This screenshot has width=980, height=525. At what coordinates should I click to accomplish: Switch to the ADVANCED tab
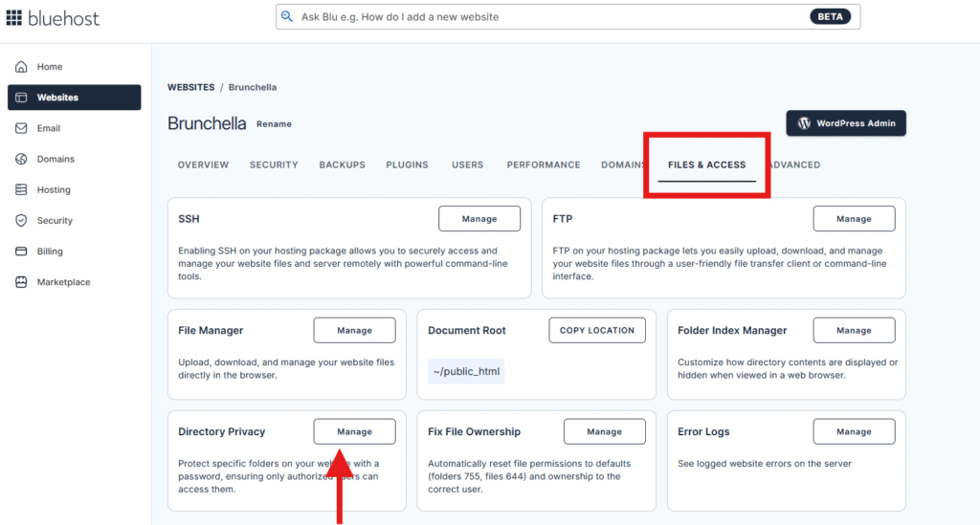pos(793,164)
